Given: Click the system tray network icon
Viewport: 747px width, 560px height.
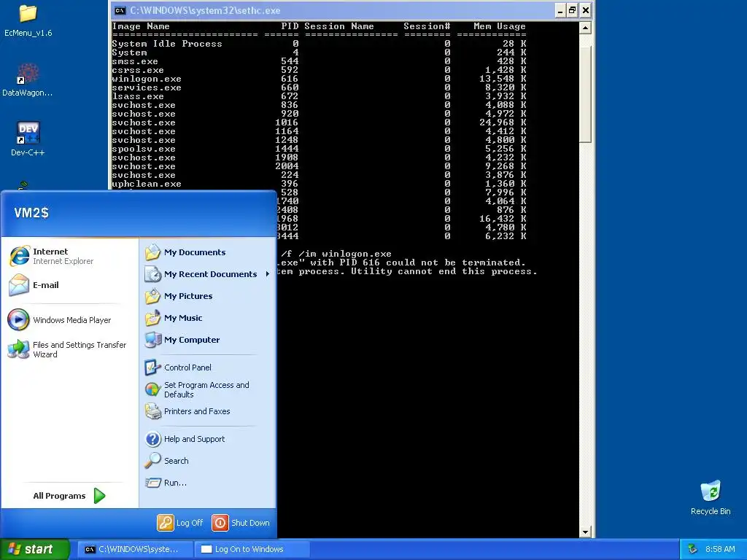Looking at the screenshot, I should [x=693, y=549].
